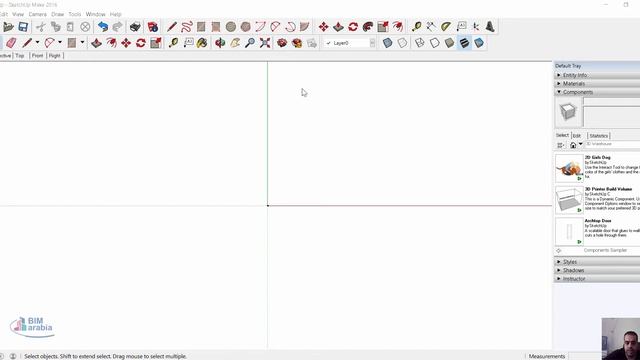
Task: Expand the Styles panel
Action: point(597,262)
